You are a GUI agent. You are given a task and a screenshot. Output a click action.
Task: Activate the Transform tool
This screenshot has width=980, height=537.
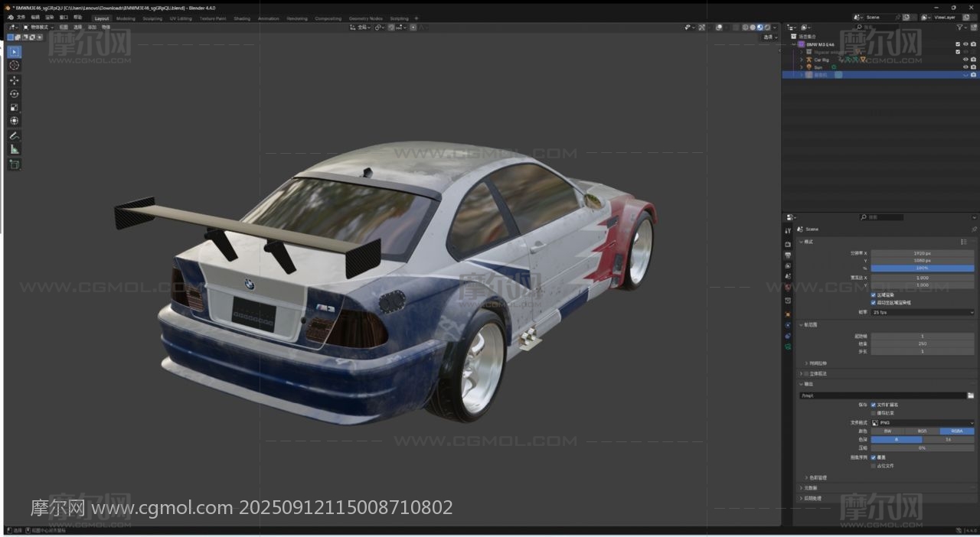[x=15, y=121]
